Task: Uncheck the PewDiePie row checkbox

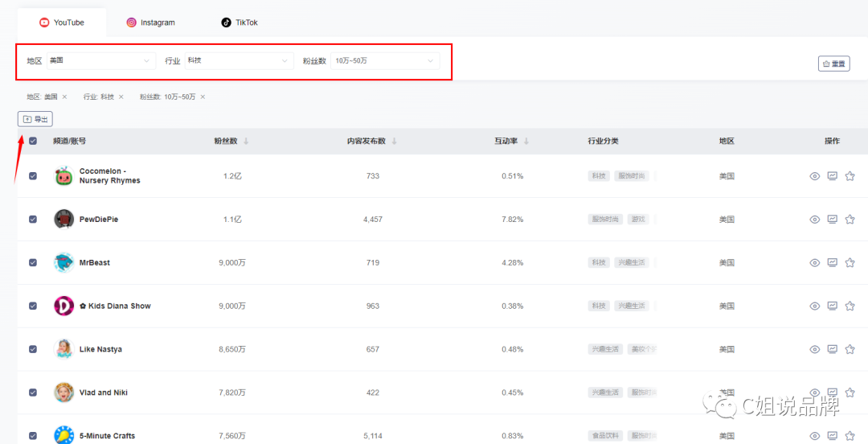Action: [x=33, y=220]
